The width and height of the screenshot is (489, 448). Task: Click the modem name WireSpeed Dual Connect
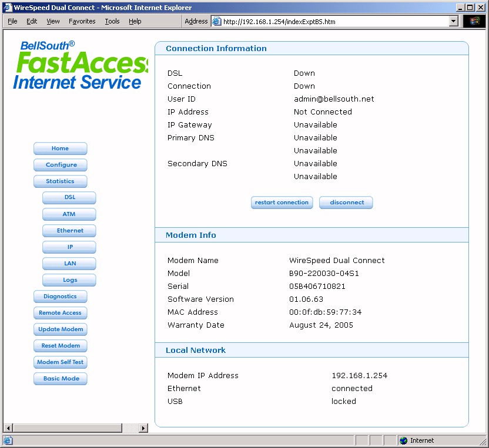(337, 261)
